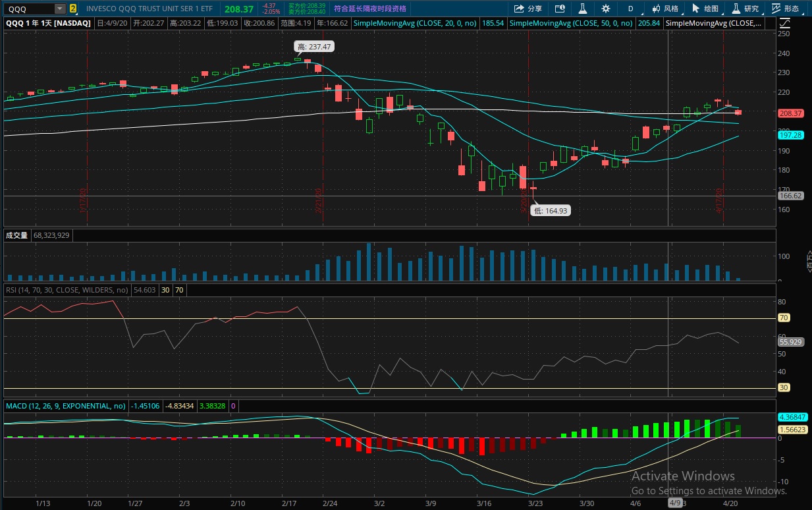Open the flask quick-study icon beside the gear

coord(582,9)
